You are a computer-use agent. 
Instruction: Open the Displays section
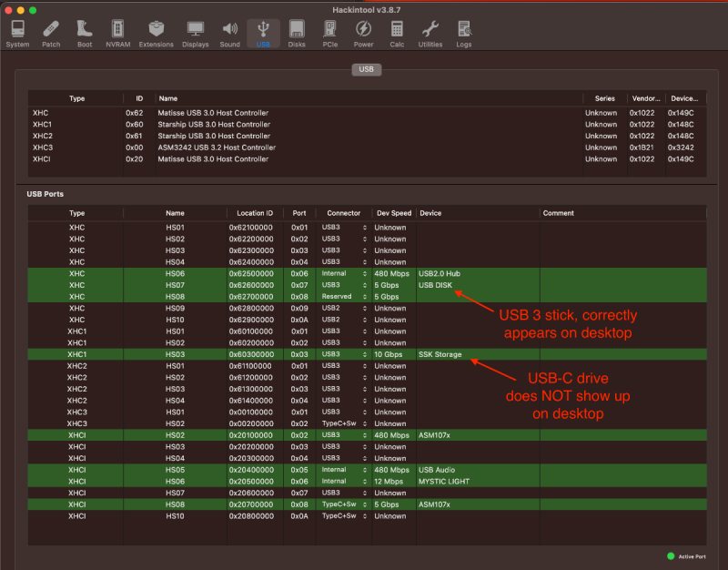195,32
